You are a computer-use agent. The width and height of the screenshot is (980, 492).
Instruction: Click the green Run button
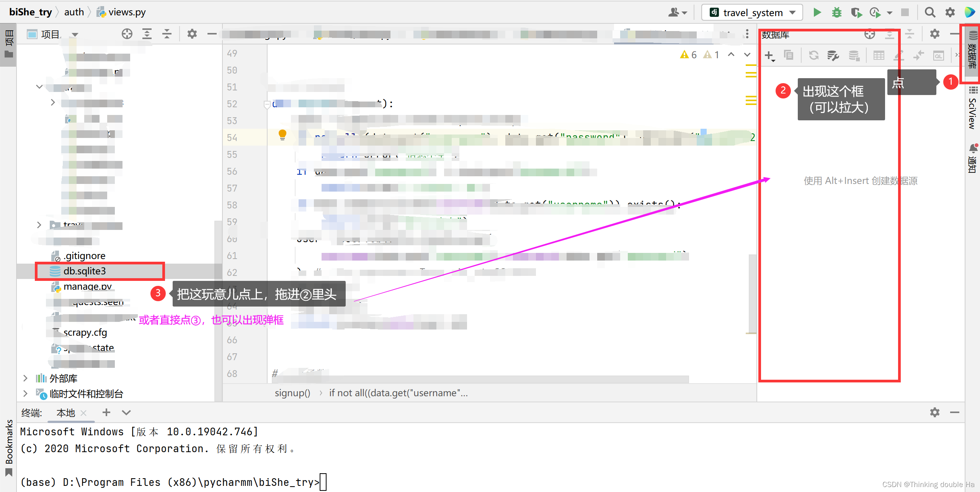[x=817, y=13]
